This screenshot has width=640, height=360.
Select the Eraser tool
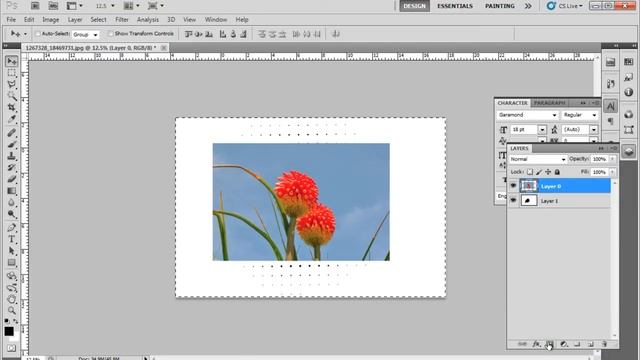pyautogui.click(x=11, y=179)
